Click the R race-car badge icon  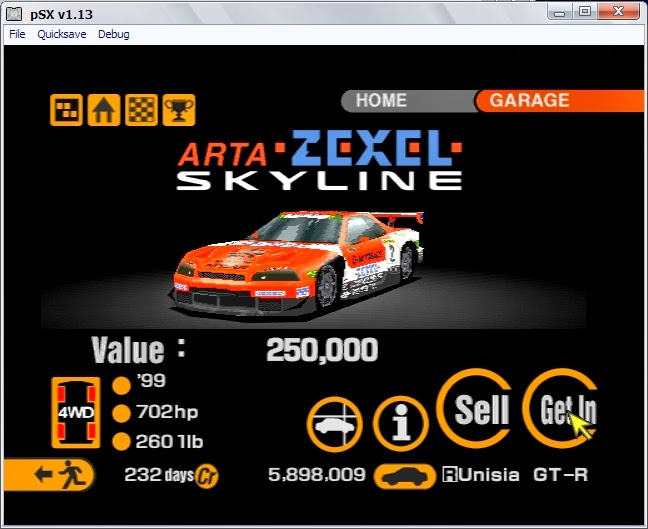[450, 475]
